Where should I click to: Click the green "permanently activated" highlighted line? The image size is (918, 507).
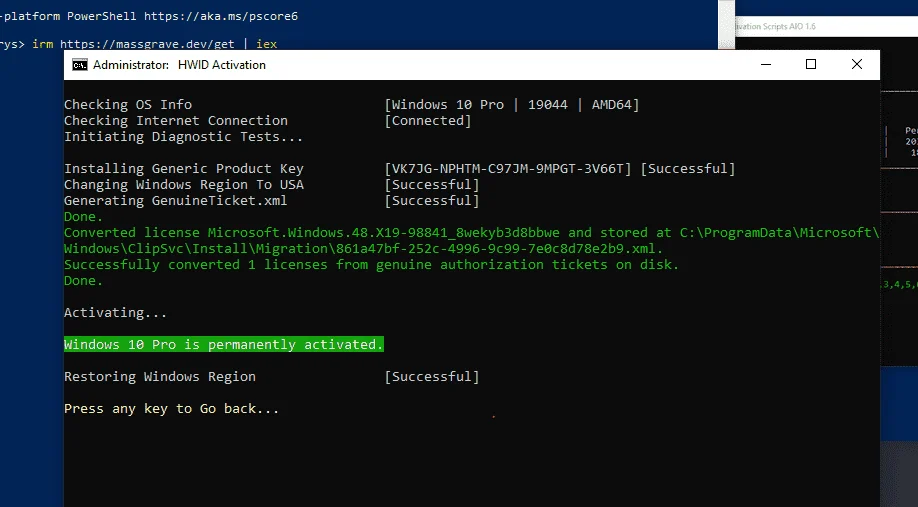(x=224, y=344)
